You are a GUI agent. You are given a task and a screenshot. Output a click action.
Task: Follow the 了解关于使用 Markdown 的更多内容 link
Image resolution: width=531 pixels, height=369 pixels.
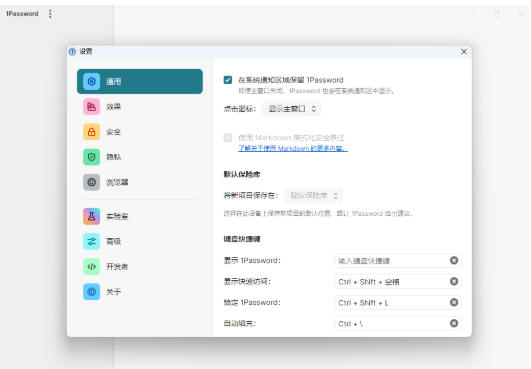(x=293, y=148)
